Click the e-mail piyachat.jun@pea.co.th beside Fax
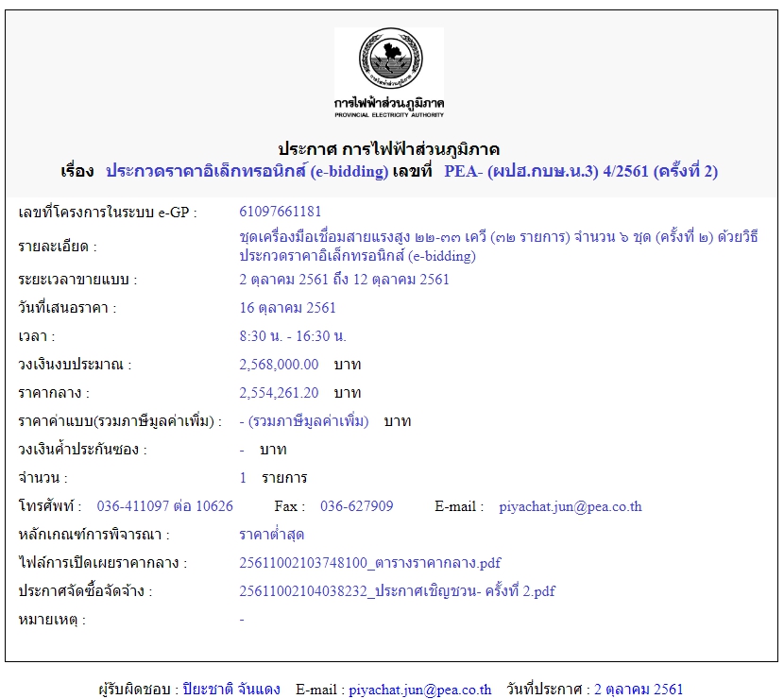 point(570,506)
